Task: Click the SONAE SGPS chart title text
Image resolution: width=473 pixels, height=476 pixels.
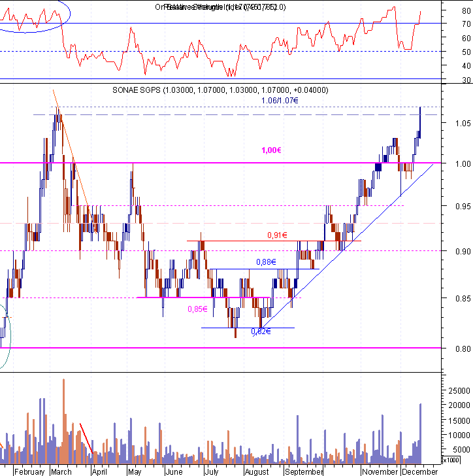Action: 220,90
